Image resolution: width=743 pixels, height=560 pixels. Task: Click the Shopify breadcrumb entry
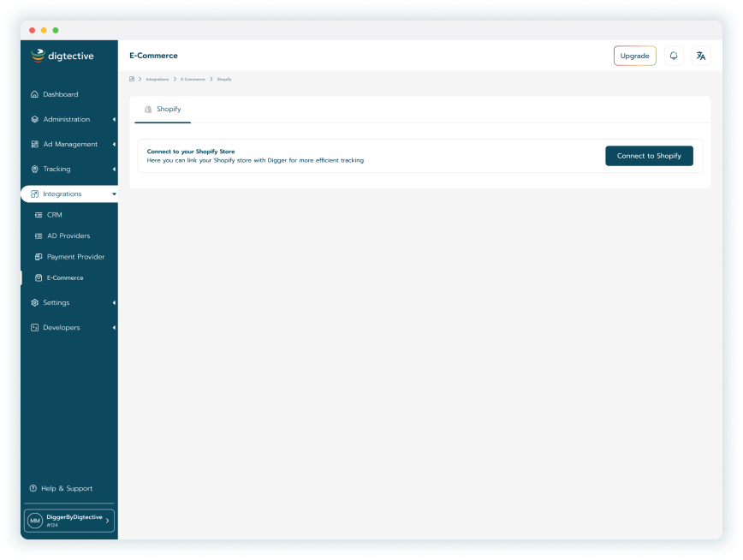pyautogui.click(x=224, y=79)
